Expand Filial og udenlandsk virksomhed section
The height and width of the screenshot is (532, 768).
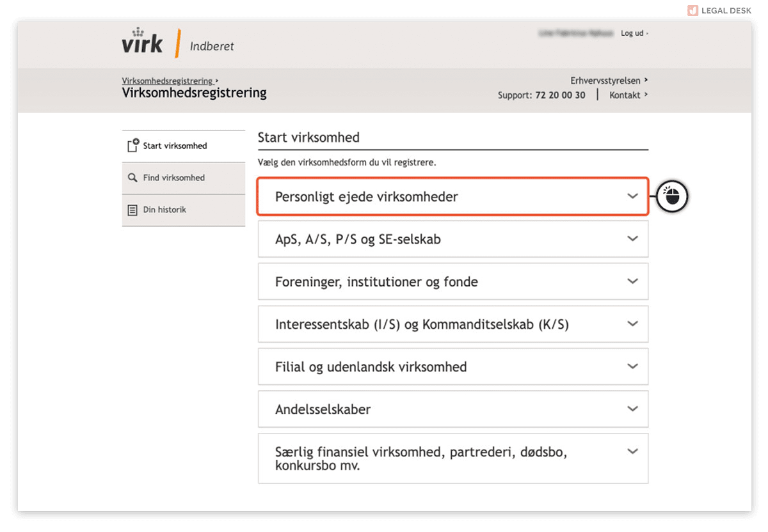point(453,366)
